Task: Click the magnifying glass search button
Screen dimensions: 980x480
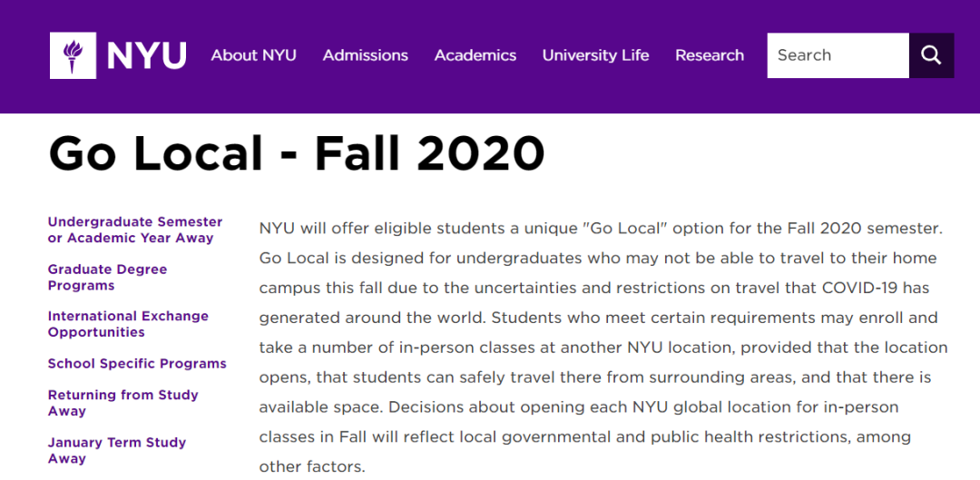Action: (931, 55)
